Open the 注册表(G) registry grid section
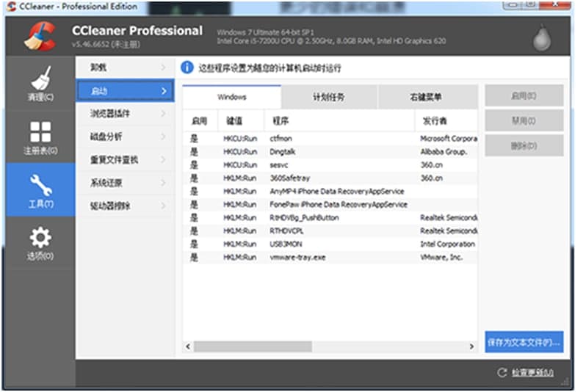 pyautogui.click(x=40, y=137)
